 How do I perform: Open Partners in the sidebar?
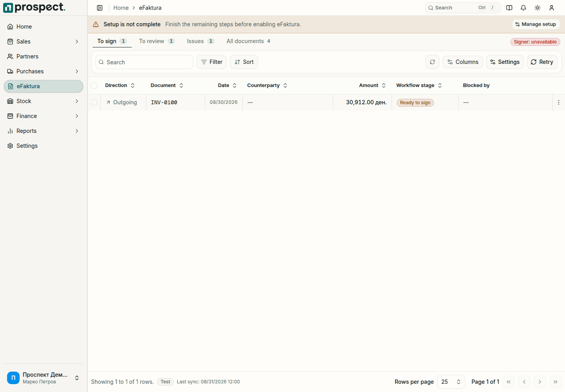click(44, 56)
